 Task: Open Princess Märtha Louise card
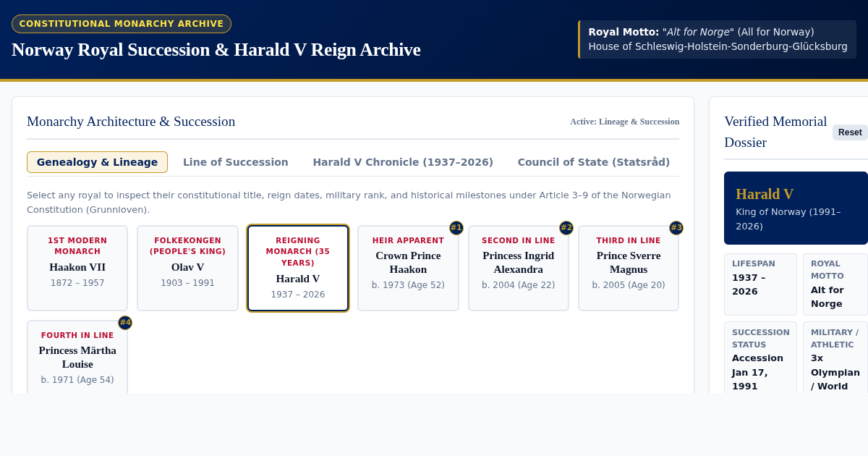(77, 357)
